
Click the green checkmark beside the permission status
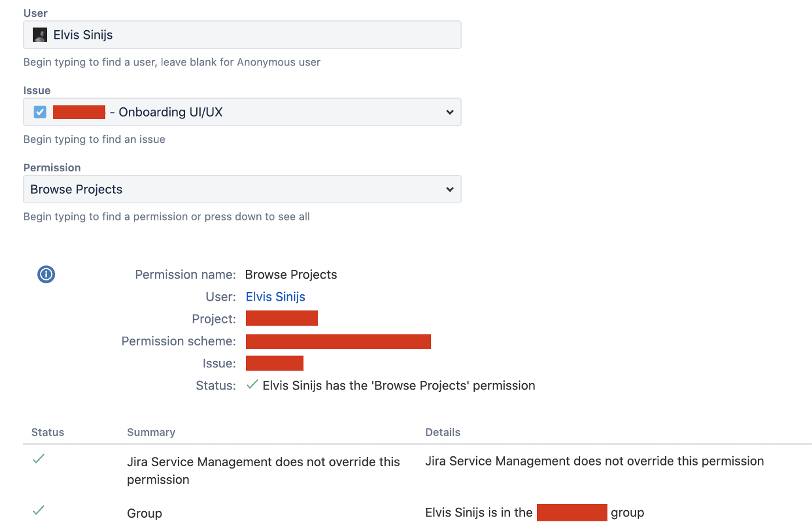pyautogui.click(x=252, y=384)
